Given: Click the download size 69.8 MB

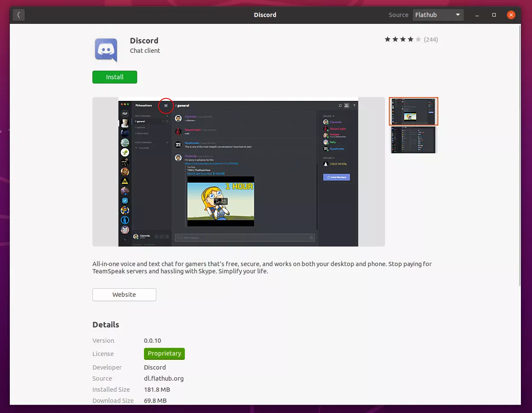Looking at the screenshot, I should (155, 401).
